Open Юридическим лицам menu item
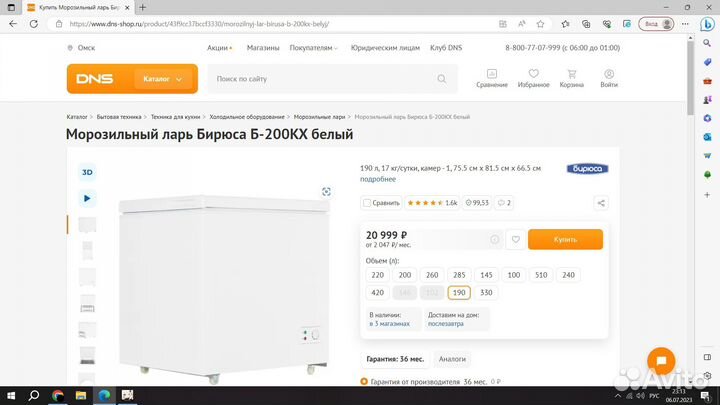 [x=385, y=48]
